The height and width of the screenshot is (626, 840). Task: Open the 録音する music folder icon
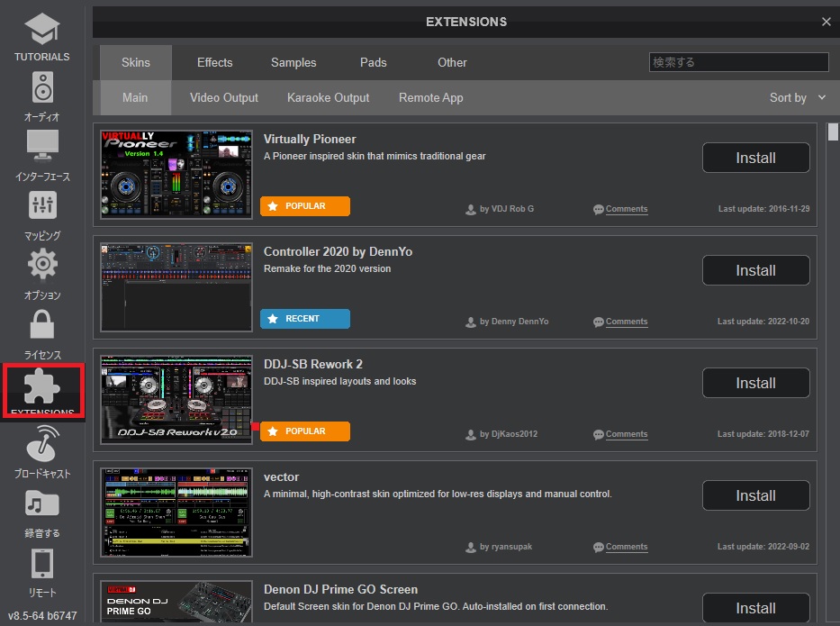click(41, 504)
